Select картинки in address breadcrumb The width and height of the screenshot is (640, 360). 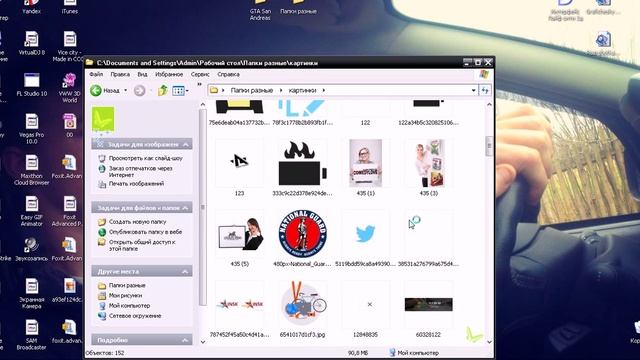[302, 90]
